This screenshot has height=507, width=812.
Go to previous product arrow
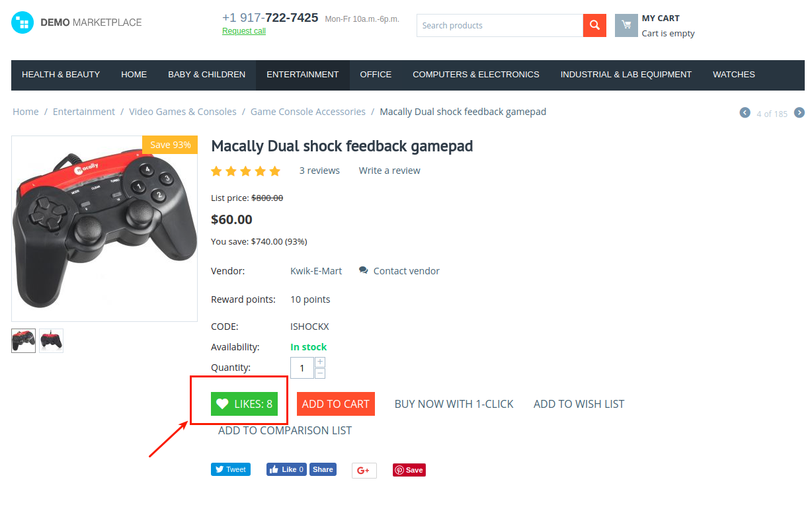click(745, 113)
